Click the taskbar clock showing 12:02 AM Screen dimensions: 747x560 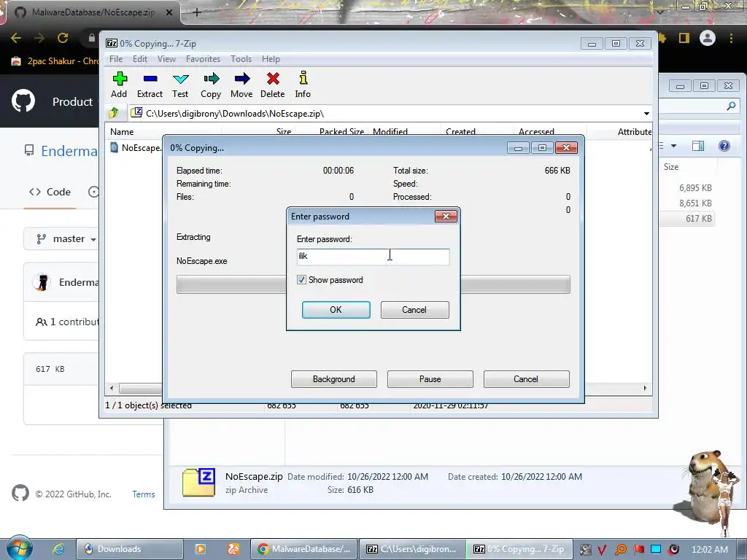(709, 550)
